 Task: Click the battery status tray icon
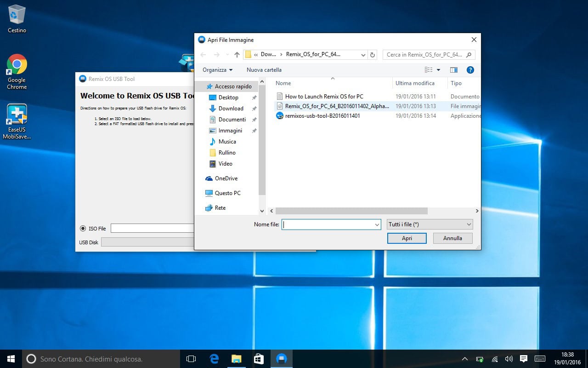pos(480,359)
